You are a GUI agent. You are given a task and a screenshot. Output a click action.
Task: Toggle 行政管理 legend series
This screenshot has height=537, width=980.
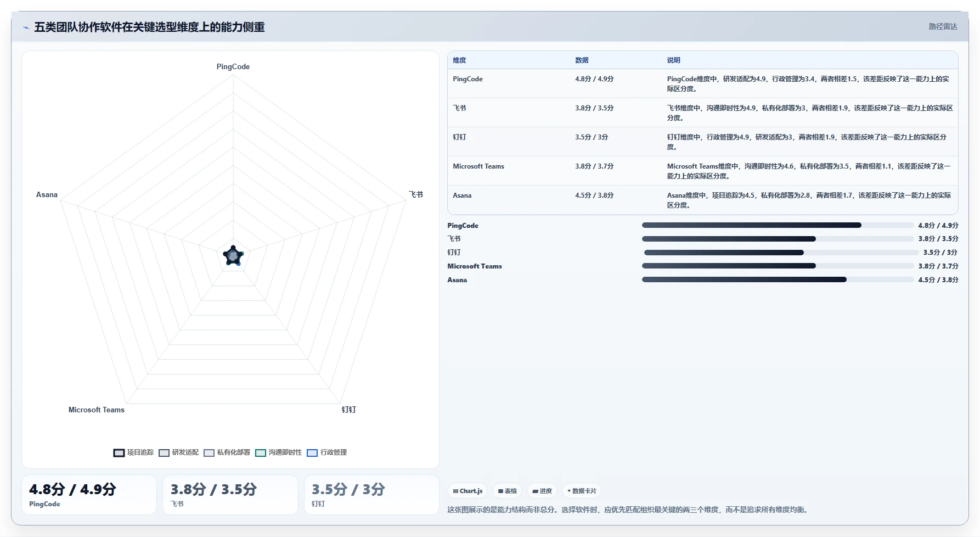click(326, 452)
